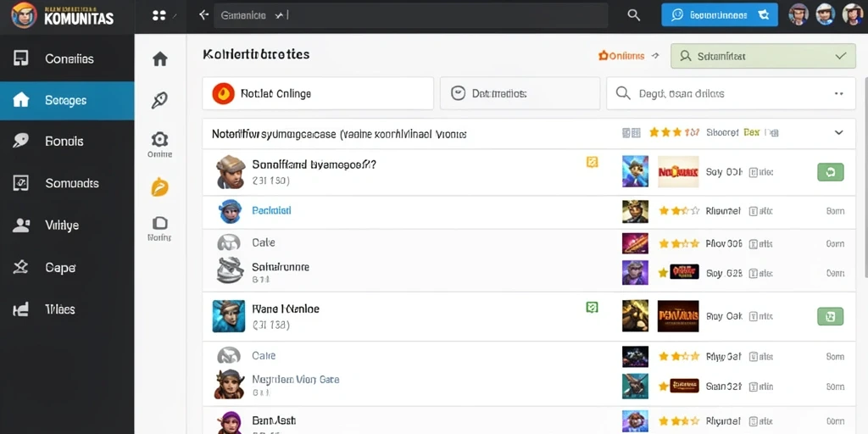The height and width of the screenshot is (434, 868).
Task: Open the Negnilem Vion Gate character avatar
Action: [229, 384]
